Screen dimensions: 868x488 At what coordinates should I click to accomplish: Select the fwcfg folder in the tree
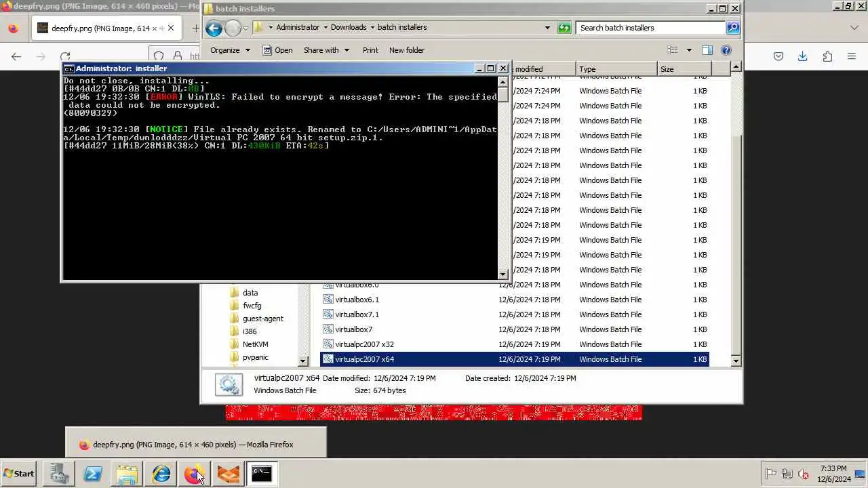click(x=252, y=306)
